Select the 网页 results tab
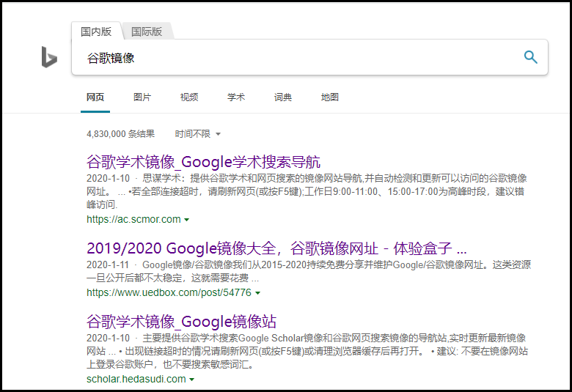 [95, 97]
